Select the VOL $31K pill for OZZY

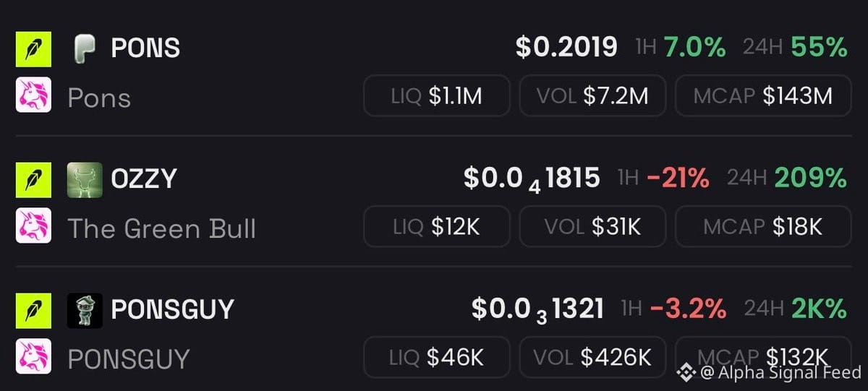click(593, 226)
